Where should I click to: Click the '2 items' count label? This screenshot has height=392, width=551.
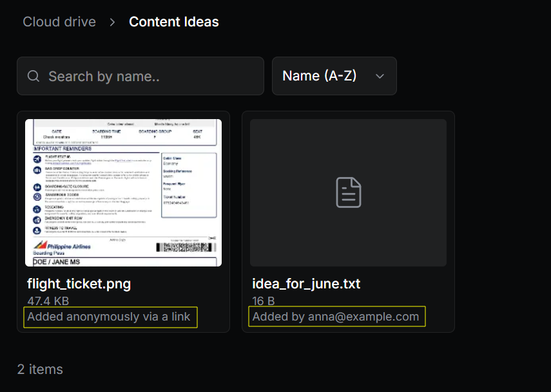pyautogui.click(x=40, y=369)
